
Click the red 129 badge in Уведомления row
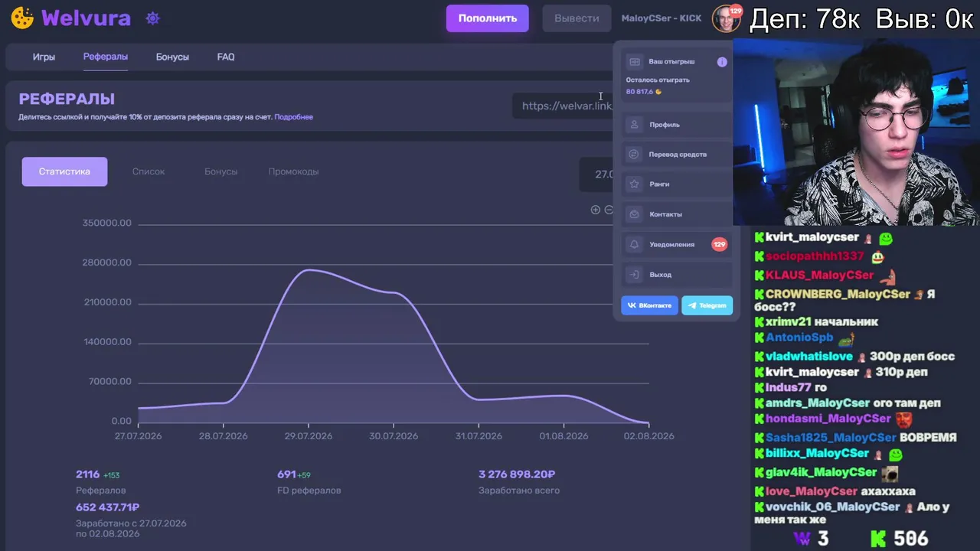(x=719, y=245)
